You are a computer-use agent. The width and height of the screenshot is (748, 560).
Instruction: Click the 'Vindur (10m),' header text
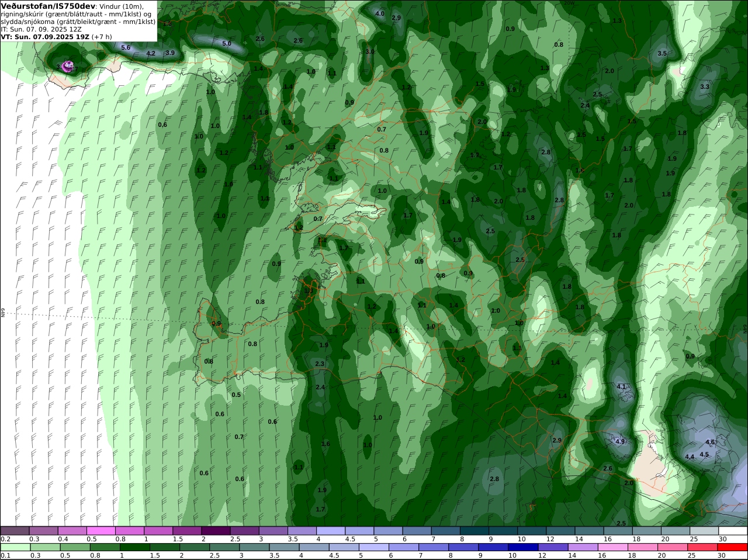pos(121,6)
